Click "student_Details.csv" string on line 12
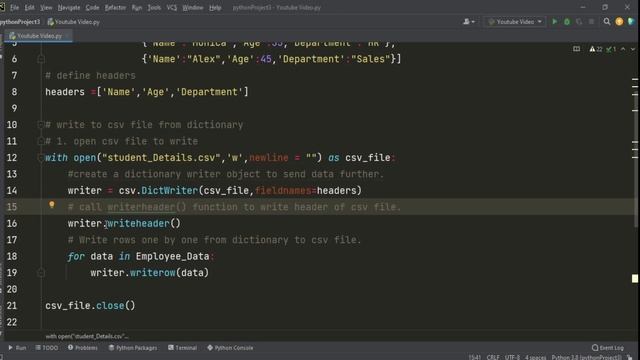 (161, 158)
